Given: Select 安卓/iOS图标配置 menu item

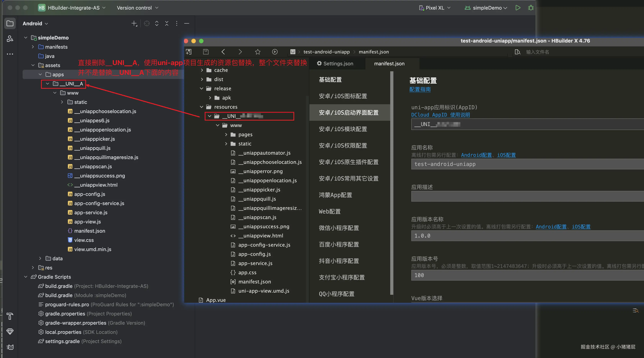Looking at the screenshot, I should pos(343,96).
